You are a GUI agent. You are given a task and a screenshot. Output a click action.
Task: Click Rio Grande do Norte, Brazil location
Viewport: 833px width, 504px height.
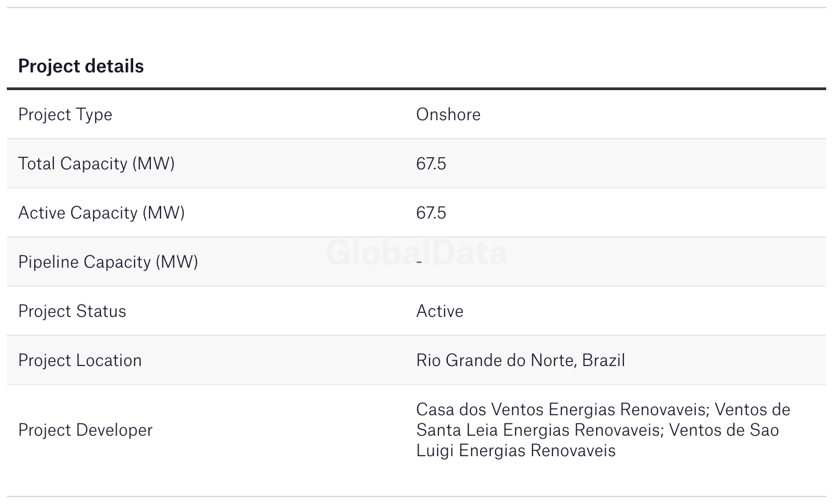(x=520, y=361)
